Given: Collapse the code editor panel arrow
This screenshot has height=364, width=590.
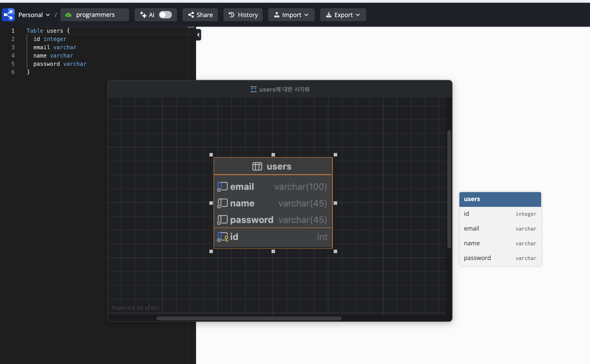Looking at the screenshot, I should point(198,35).
